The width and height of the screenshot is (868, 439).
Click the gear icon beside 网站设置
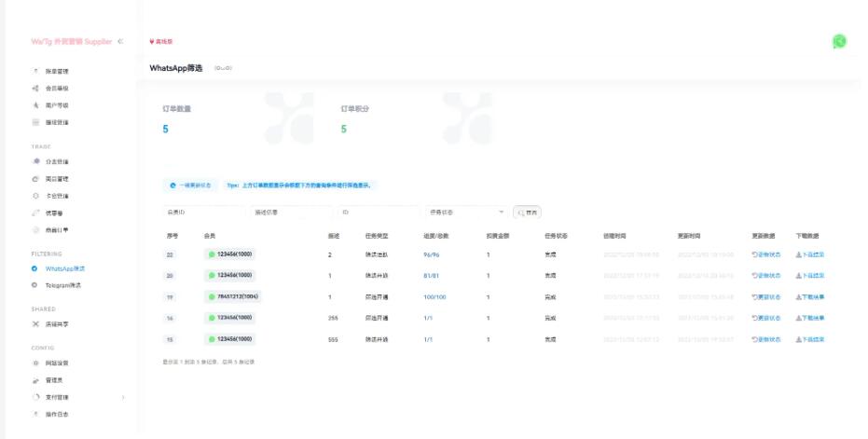point(35,364)
